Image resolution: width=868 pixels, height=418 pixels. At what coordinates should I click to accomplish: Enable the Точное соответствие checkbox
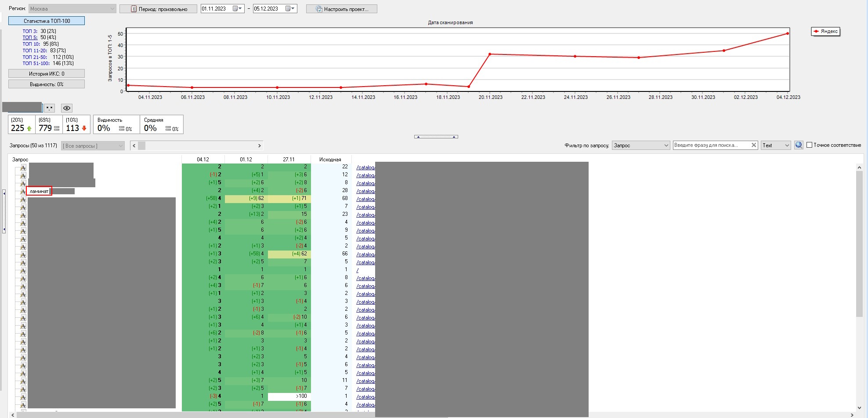click(x=809, y=145)
